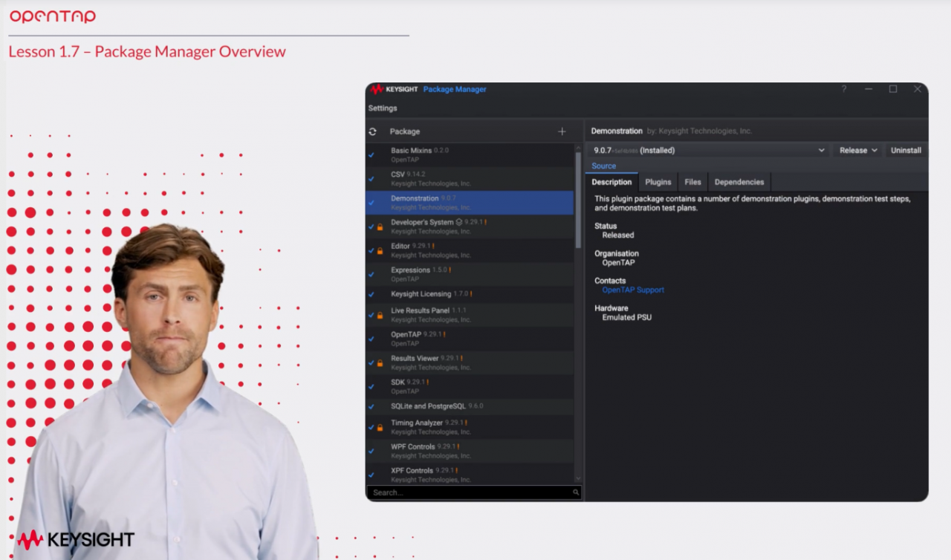Click the orange update warning beside Keysight Licensing
951x560 pixels.
471,294
